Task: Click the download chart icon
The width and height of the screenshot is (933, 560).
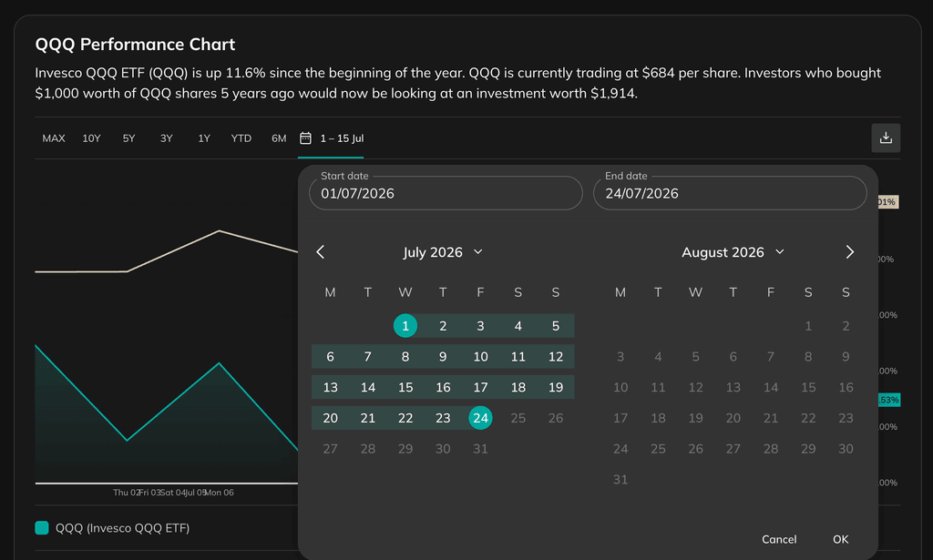Action: pyautogui.click(x=886, y=137)
